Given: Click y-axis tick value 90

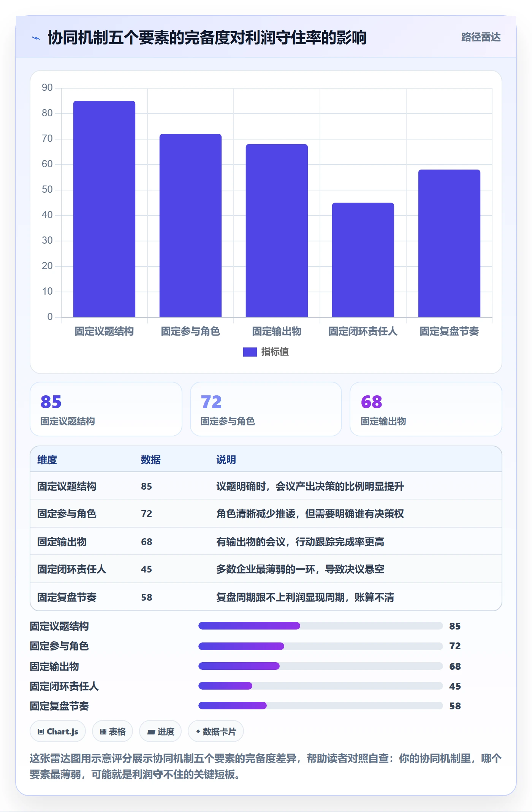Looking at the screenshot, I should [47, 88].
